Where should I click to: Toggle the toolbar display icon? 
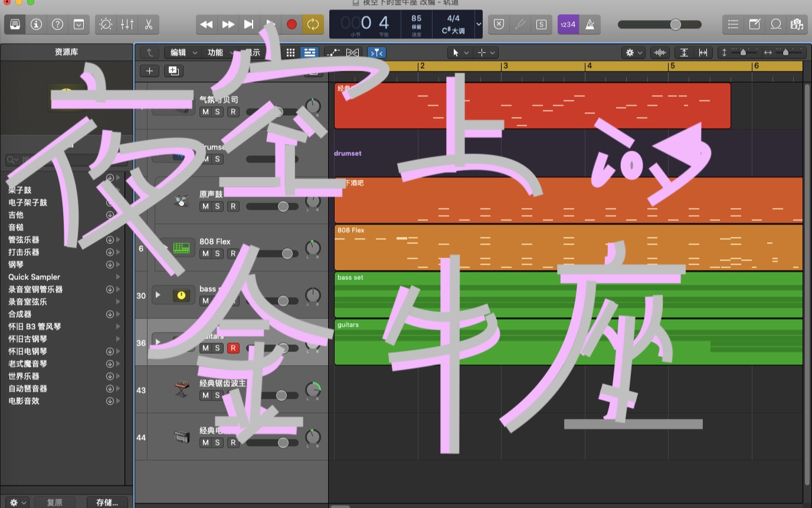click(78, 24)
